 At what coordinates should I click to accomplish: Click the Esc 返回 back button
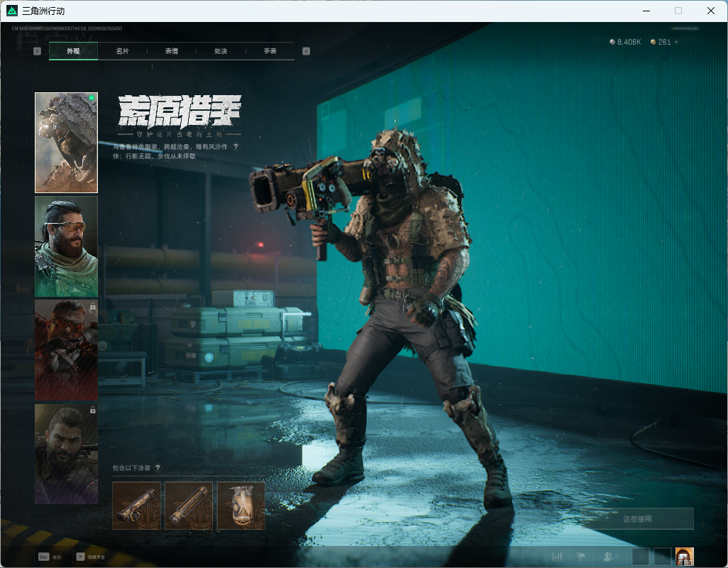pyautogui.click(x=50, y=557)
